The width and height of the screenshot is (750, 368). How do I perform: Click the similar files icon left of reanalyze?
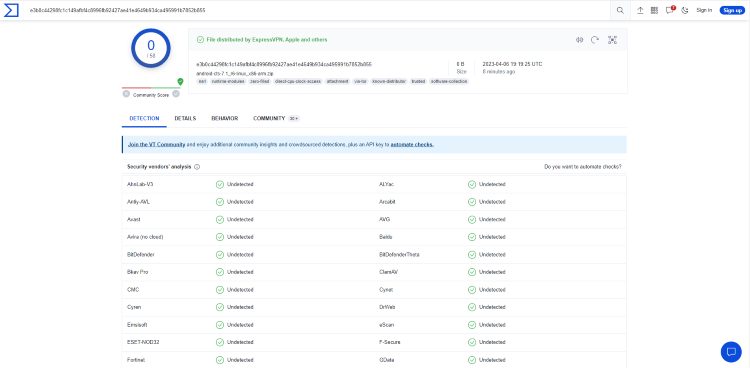click(579, 40)
